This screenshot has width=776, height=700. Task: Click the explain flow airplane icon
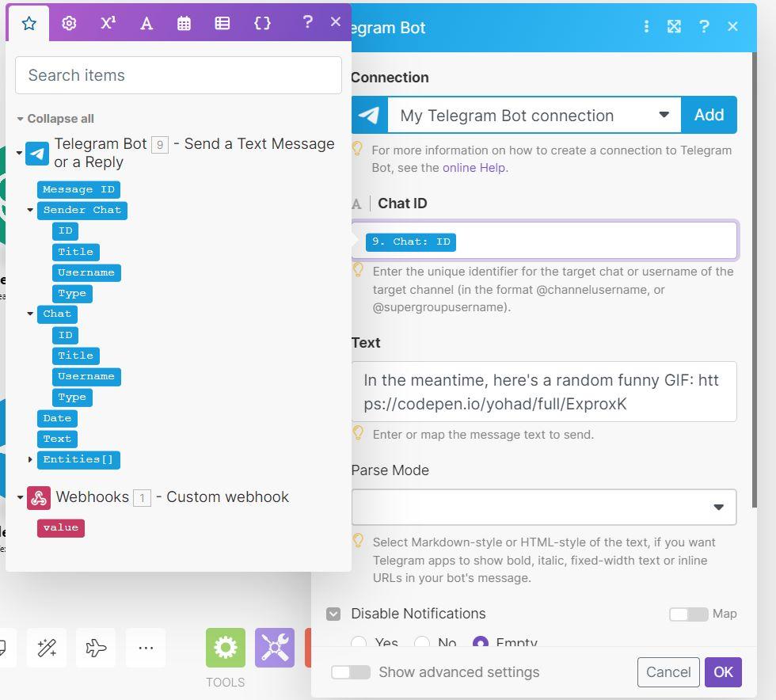pyautogui.click(x=96, y=648)
